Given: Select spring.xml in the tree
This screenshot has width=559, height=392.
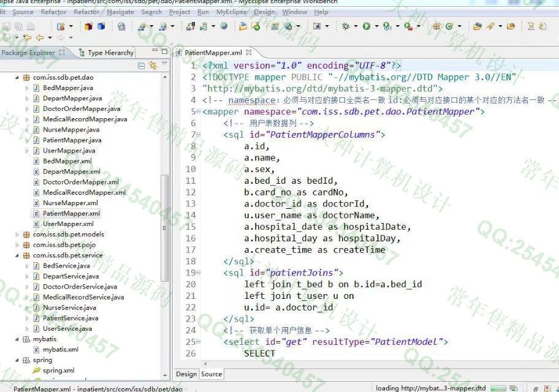Looking at the screenshot, I should (58, 371).
